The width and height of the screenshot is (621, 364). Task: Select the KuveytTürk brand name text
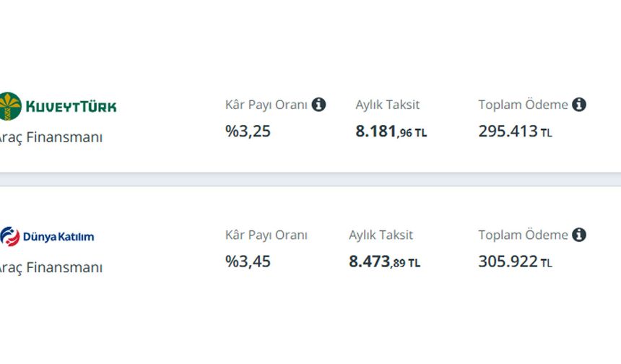(71, 107)
